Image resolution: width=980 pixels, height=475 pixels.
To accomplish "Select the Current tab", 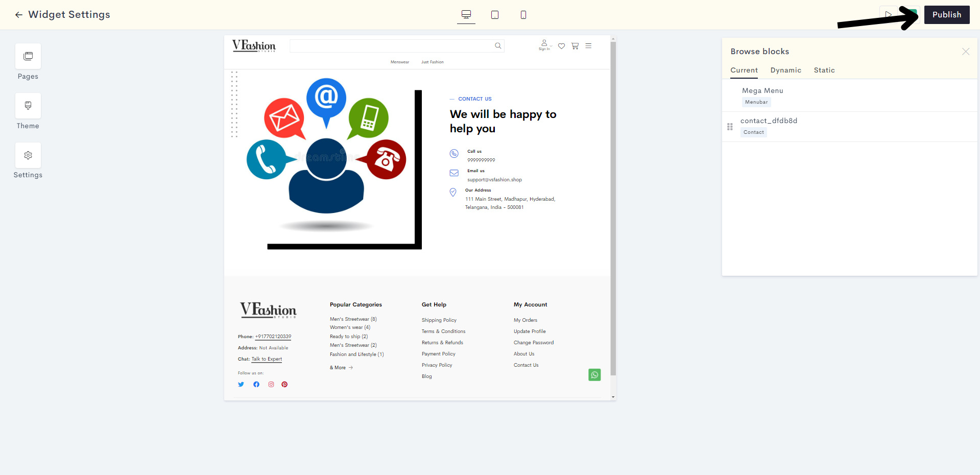I will tap(744, 70).
